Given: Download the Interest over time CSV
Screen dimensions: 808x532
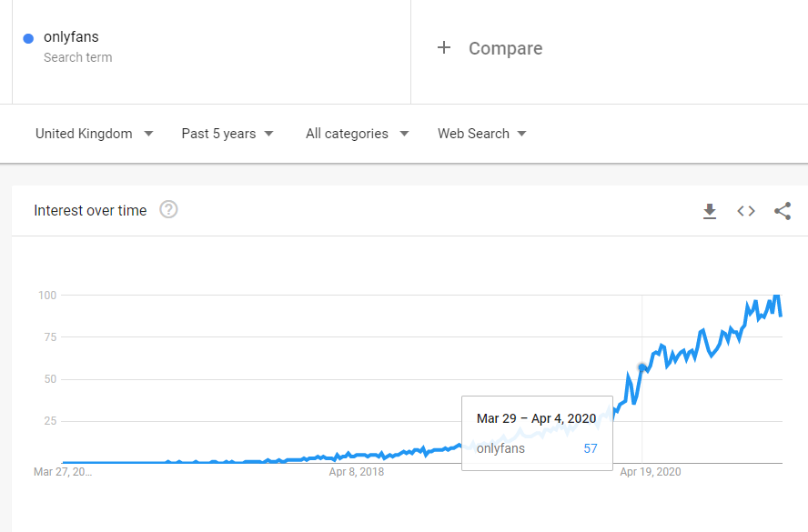Looking at the screenshot, I should pos(710,211).
